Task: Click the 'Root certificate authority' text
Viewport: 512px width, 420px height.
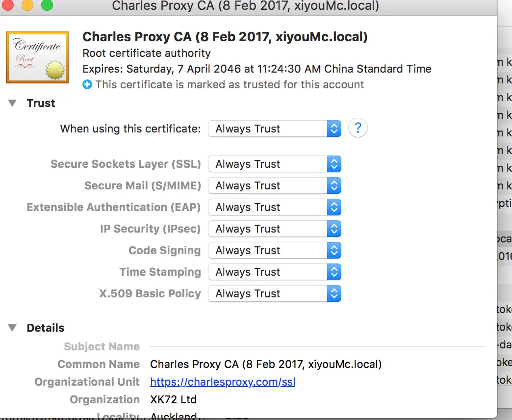Action: [147, 53]
